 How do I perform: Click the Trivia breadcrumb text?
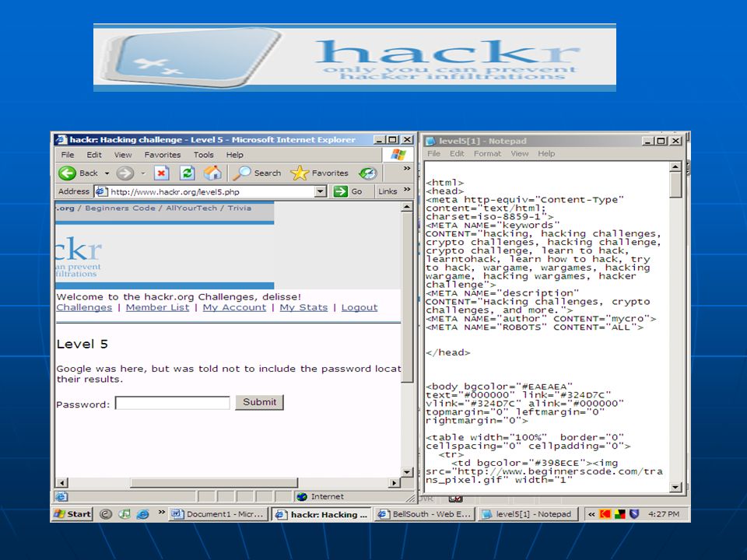click(239, 208)
